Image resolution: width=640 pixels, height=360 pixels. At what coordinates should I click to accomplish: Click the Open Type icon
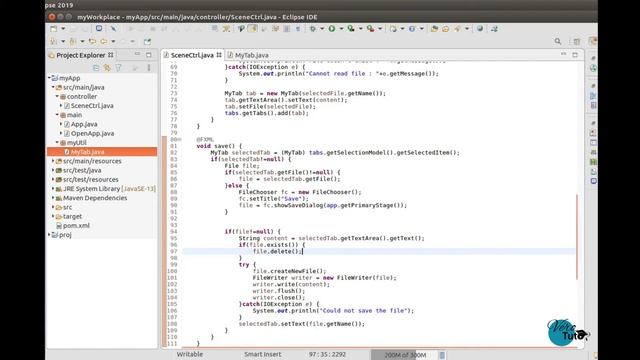(435, 29)
